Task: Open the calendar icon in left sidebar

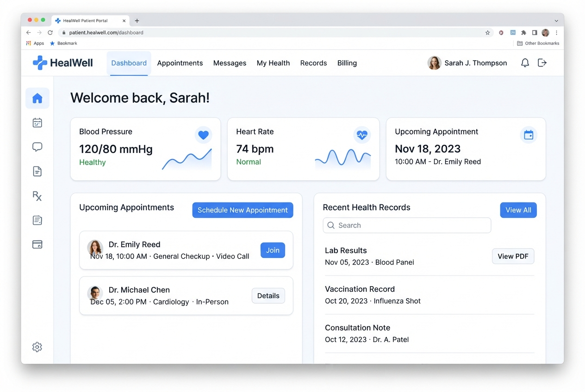Action: pos(37,122)
